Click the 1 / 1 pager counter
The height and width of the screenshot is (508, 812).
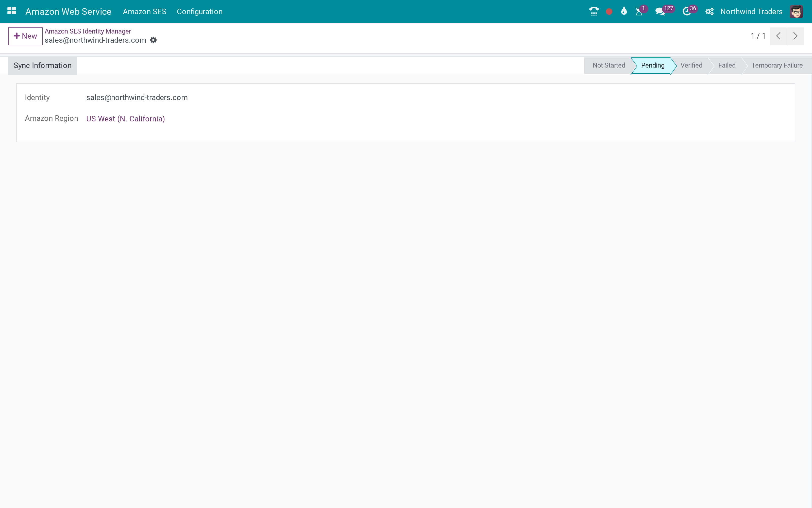[758, 36]
